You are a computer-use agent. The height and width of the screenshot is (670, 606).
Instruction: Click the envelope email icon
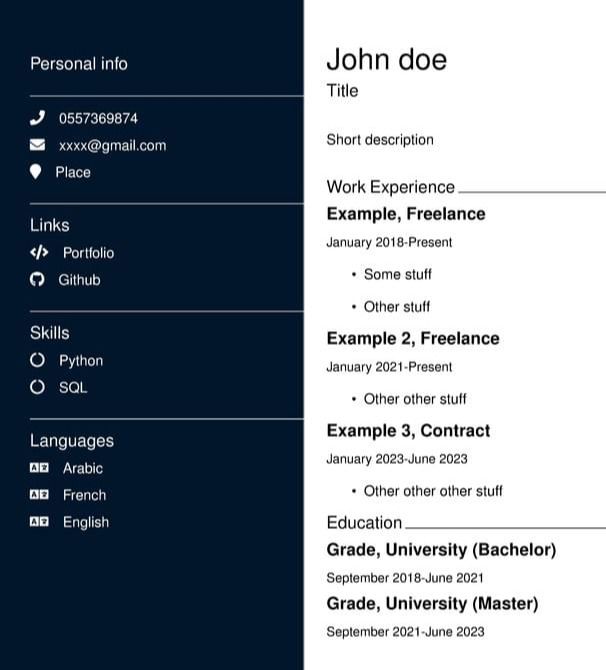pos(38,145)
